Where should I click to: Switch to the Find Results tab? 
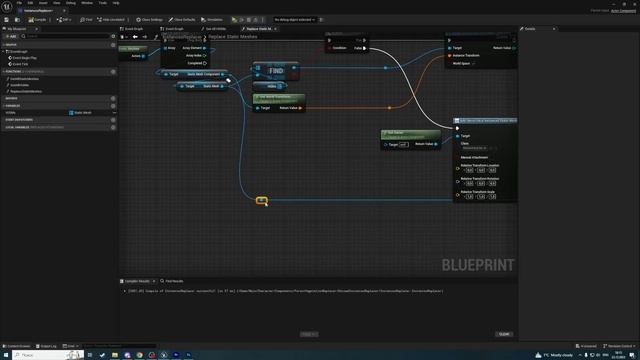172,281
